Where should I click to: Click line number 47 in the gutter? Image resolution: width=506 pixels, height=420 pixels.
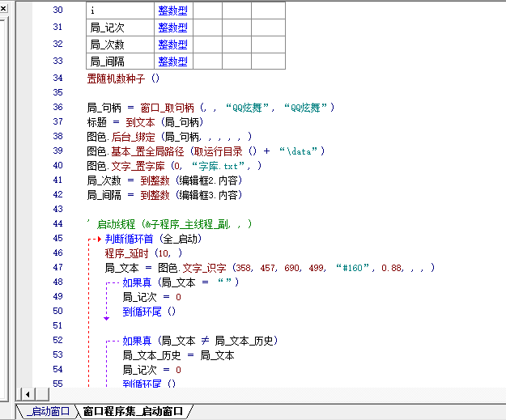coord(57,268)
